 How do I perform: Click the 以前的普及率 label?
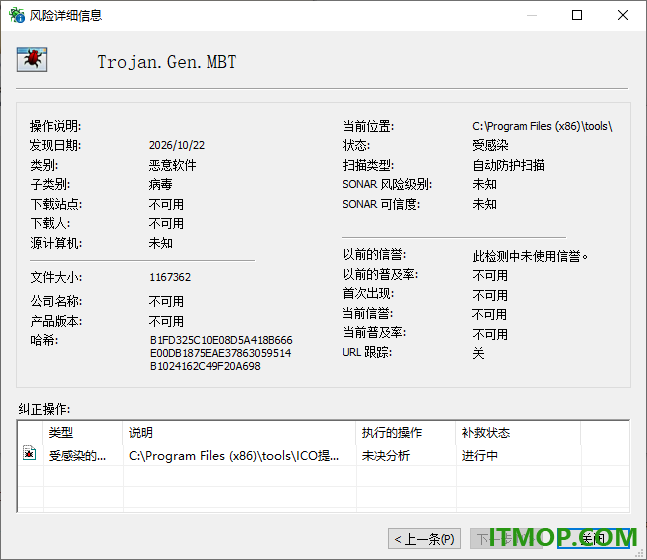(380, 274)
